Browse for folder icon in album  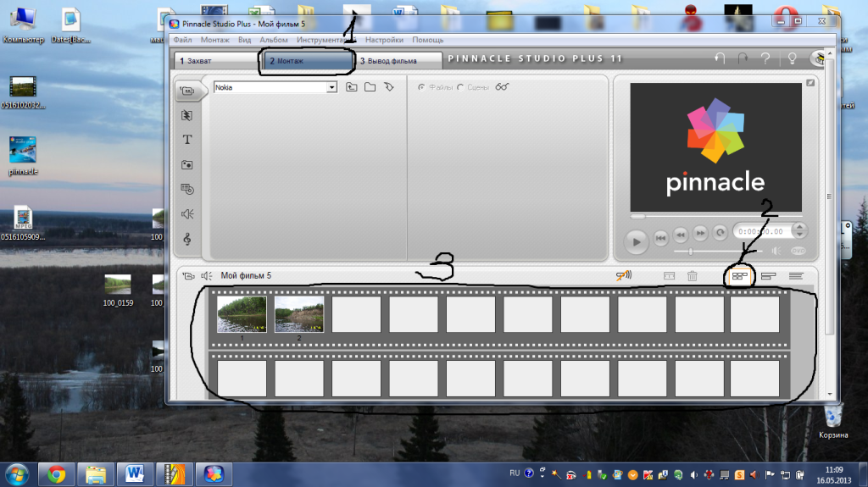click(370, 87)
